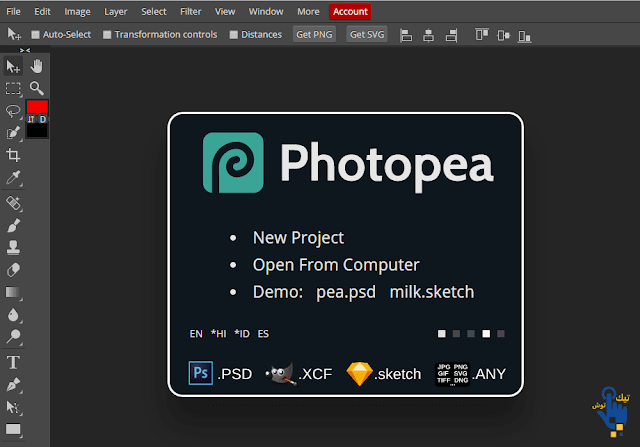Viewport: 640px width, 447px height.
Task: Reset colors with the D button
Action: pyautogui.click(x=43, y=119)
